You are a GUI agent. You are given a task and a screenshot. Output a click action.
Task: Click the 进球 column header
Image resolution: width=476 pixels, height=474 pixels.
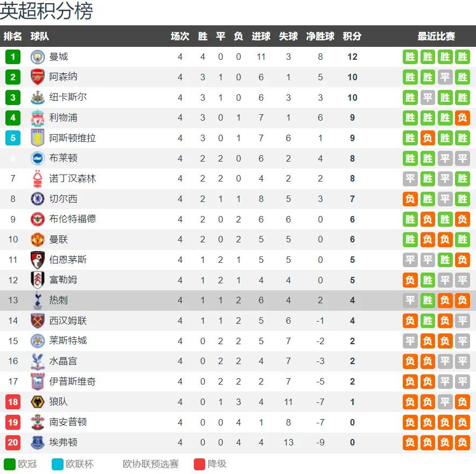[261, 36]
